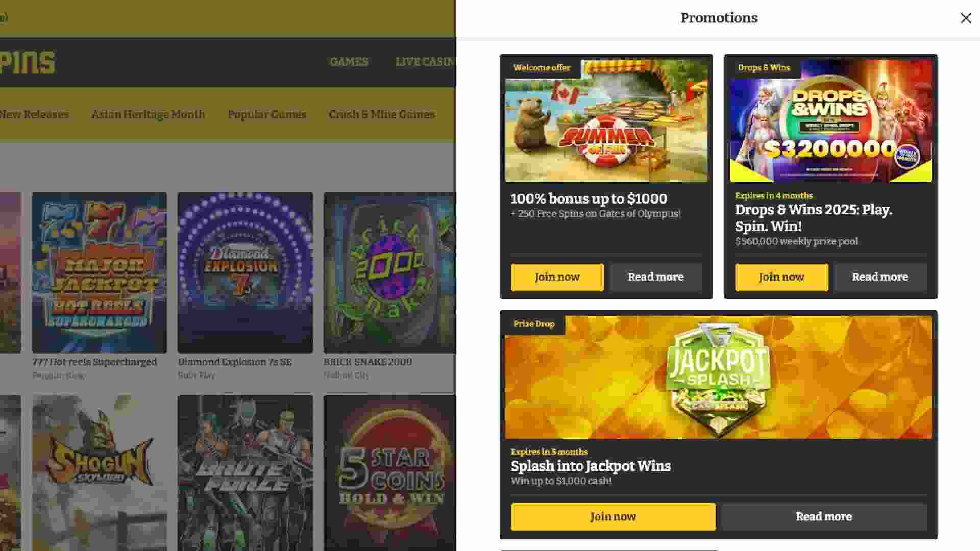The image size is (980, 551).
Task: Choose the Crash & Mine Games tab
Action: 382,114
